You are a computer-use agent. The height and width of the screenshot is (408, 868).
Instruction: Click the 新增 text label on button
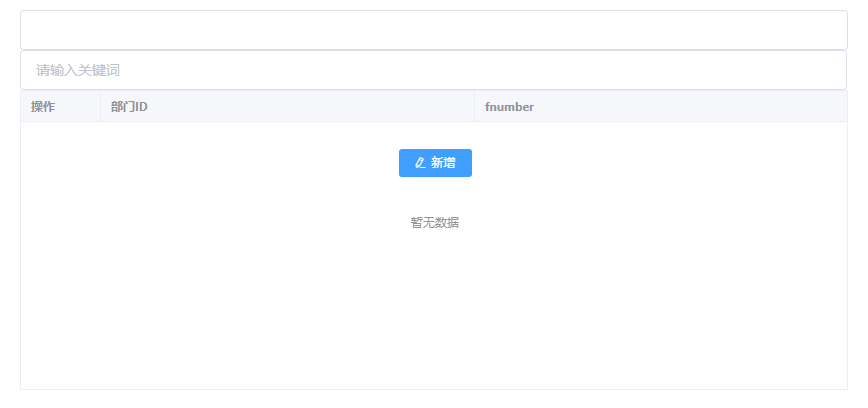[x=443, y=163]
